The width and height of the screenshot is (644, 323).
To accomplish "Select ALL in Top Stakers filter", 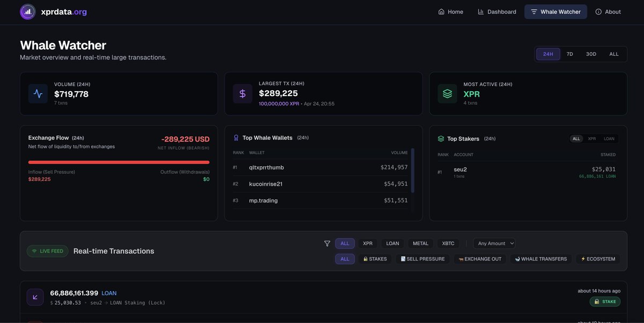I will coord(576,138).
